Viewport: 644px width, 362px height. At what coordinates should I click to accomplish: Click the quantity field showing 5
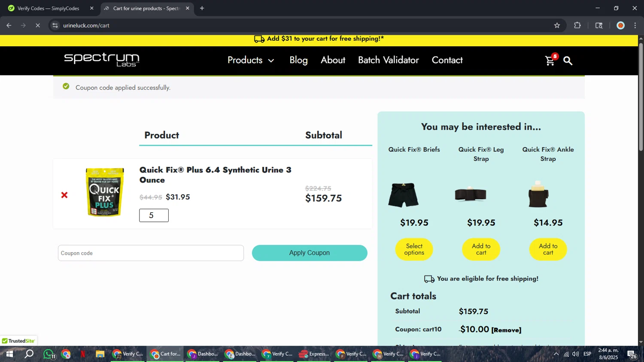(x=154, y=215)
